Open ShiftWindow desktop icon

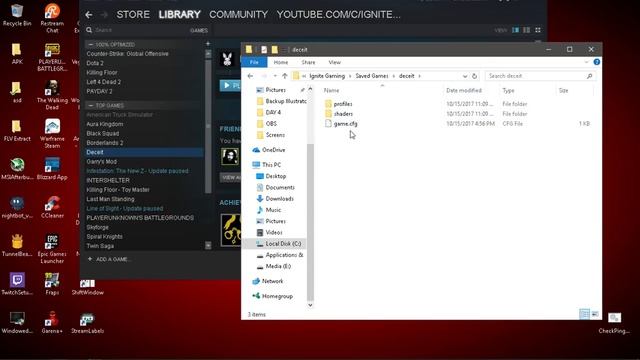(x=87, y=287)
